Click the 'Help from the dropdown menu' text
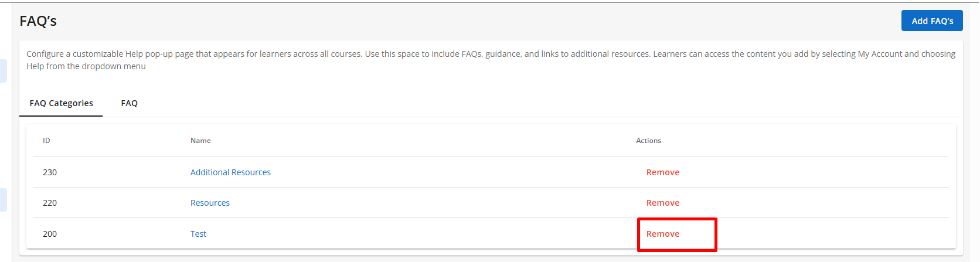Image resolution: width=980 pixels, height=262 pixels. (86, 66)
